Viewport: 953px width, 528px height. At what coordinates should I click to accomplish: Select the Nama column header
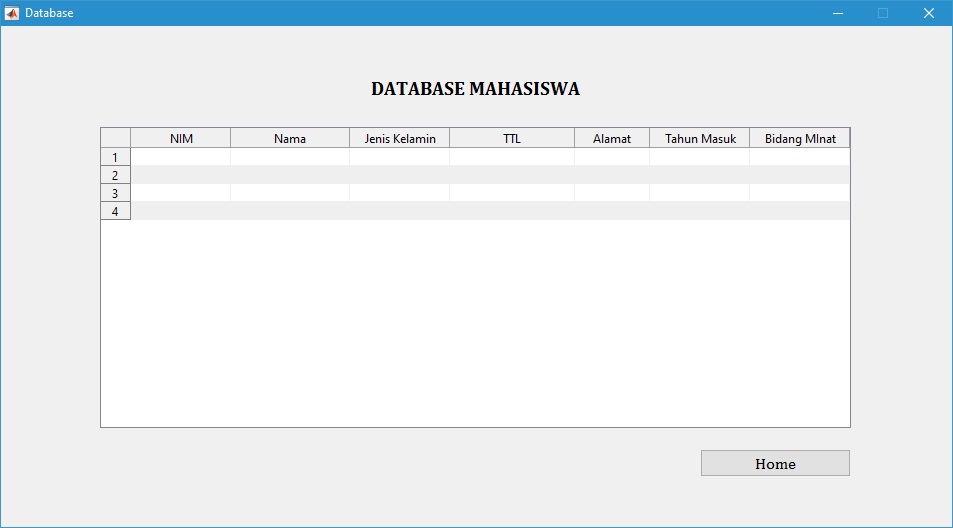[290, 139]
